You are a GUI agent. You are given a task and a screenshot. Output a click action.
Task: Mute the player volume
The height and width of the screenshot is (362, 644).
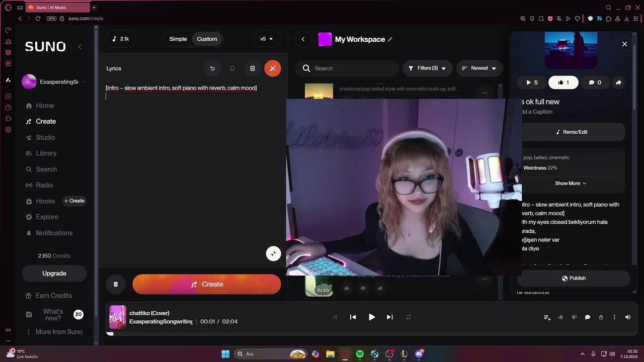pyautogui.click(x=627, y=317)
